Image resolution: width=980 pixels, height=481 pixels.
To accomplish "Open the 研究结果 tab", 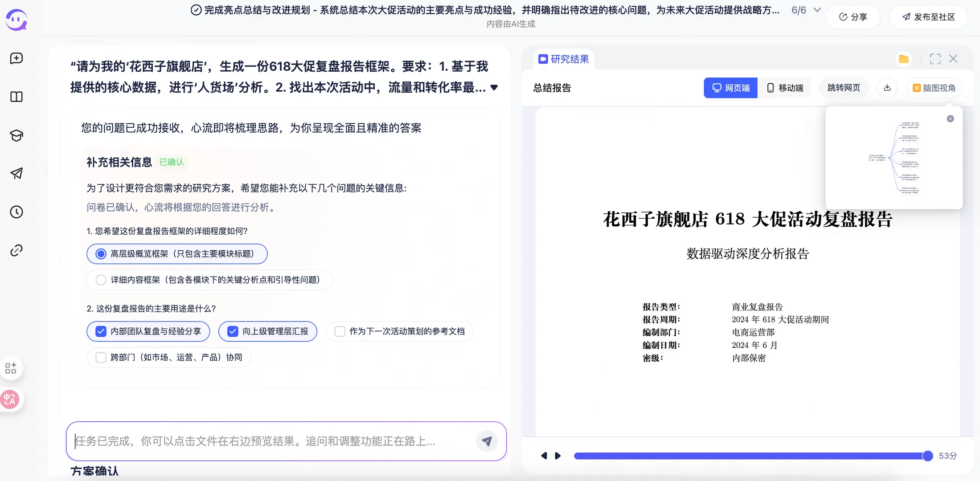I will pos(563,59).
